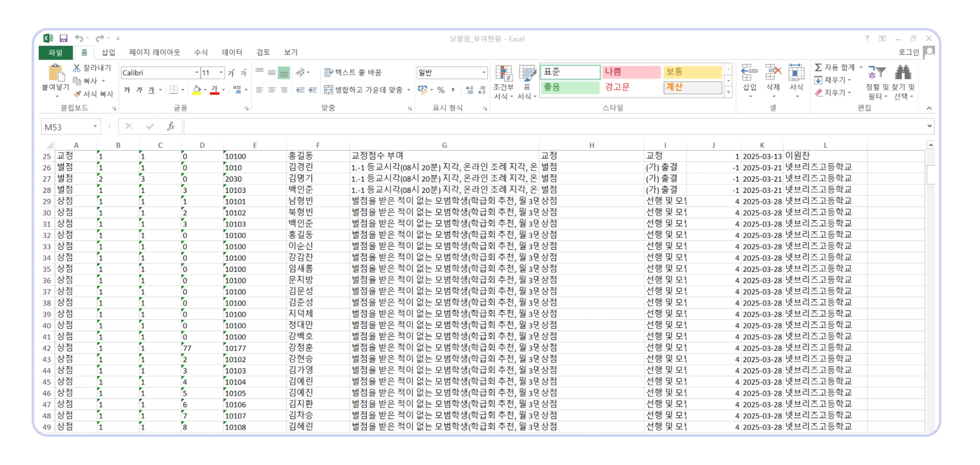Open the 파일 (File) tab
The height and width of the screenshot is (465, 980).
click(55, 52)
